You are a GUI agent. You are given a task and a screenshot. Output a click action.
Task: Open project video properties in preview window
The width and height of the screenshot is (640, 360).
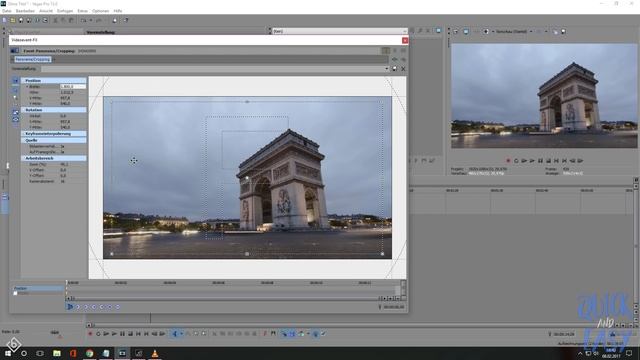457,31
